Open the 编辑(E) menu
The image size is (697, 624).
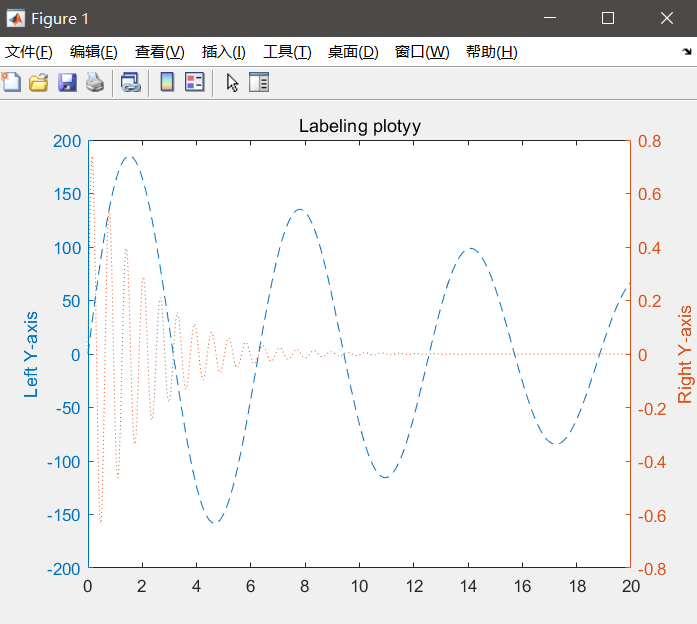(94, 52)
